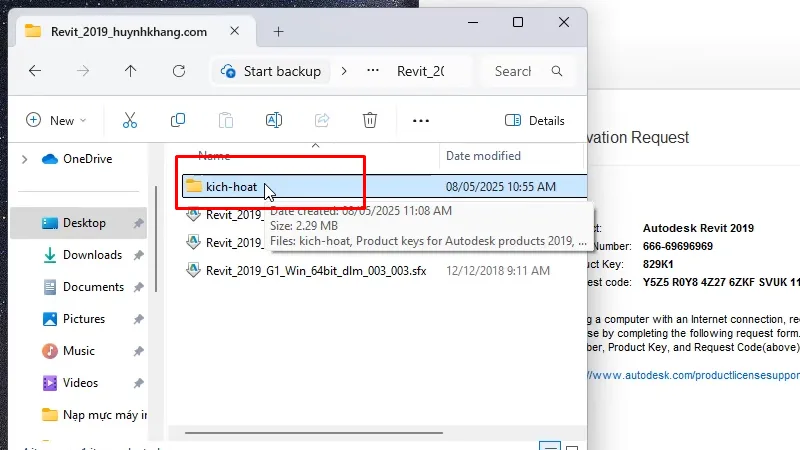Navigate back with the back arrow

coord(35,71)
